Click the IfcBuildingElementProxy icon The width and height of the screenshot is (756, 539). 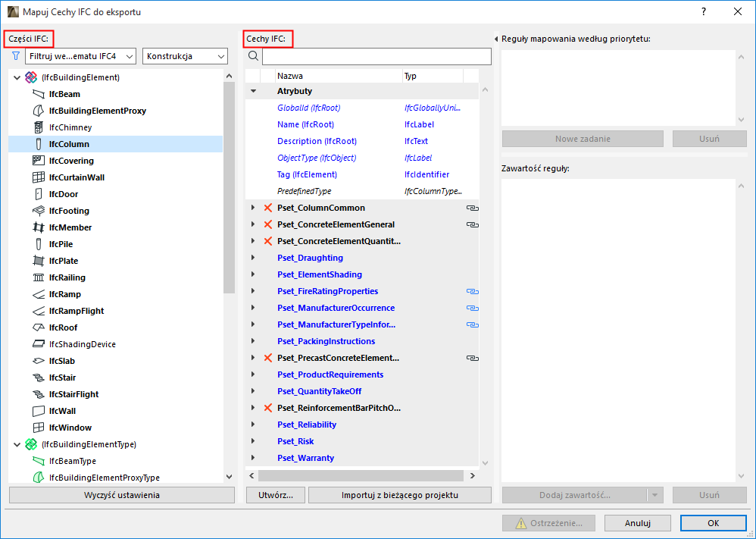[x=38, y=111]
